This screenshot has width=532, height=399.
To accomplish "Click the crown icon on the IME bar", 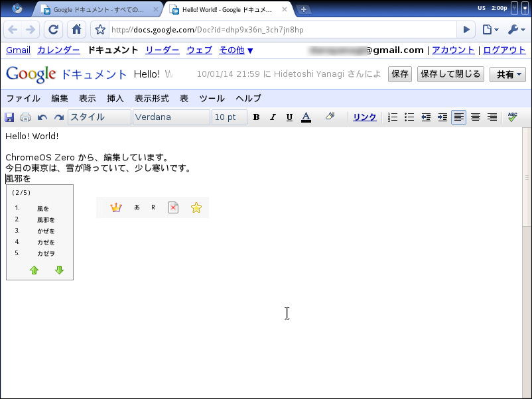I will 116,207.
